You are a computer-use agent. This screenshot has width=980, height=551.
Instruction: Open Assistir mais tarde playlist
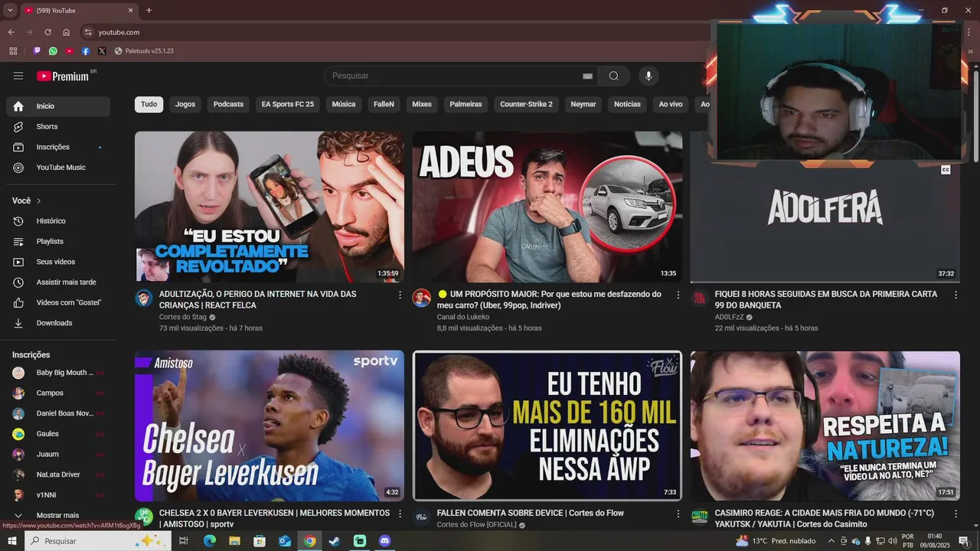(x=58, y=282)
